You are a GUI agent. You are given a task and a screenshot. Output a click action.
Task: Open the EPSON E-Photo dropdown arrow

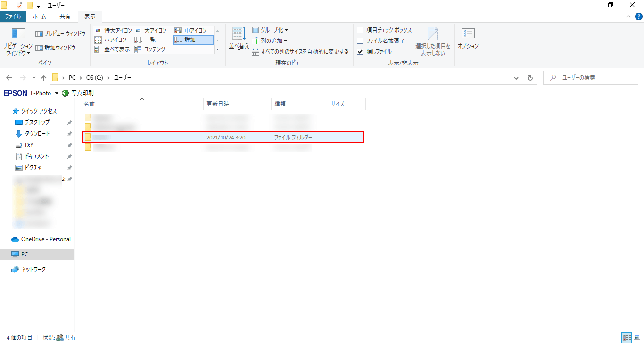tap(57, 93)
